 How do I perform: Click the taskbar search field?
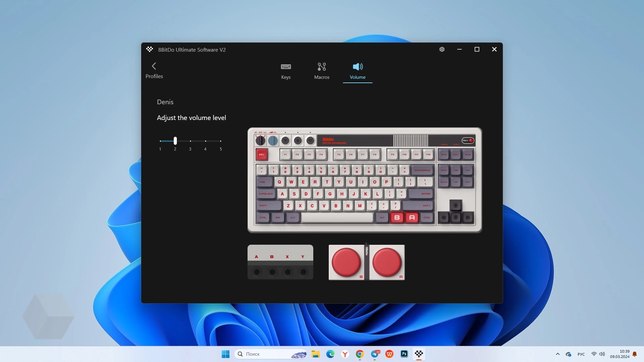(x=271, y=354)
